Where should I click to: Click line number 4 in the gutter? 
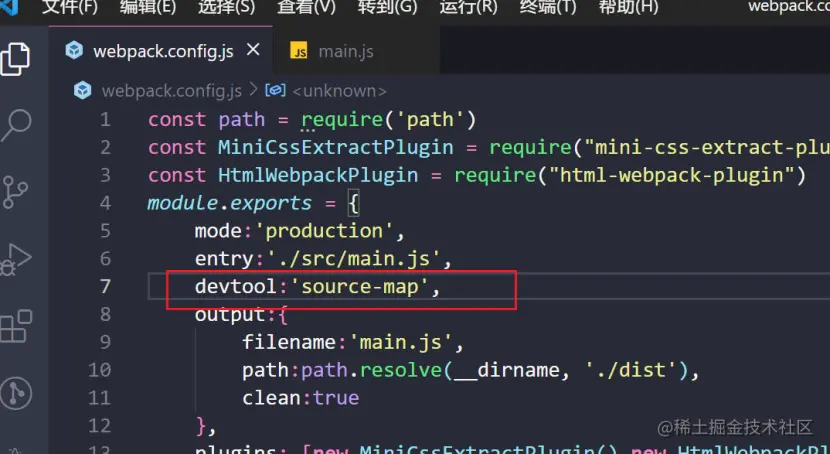point(105,203)
